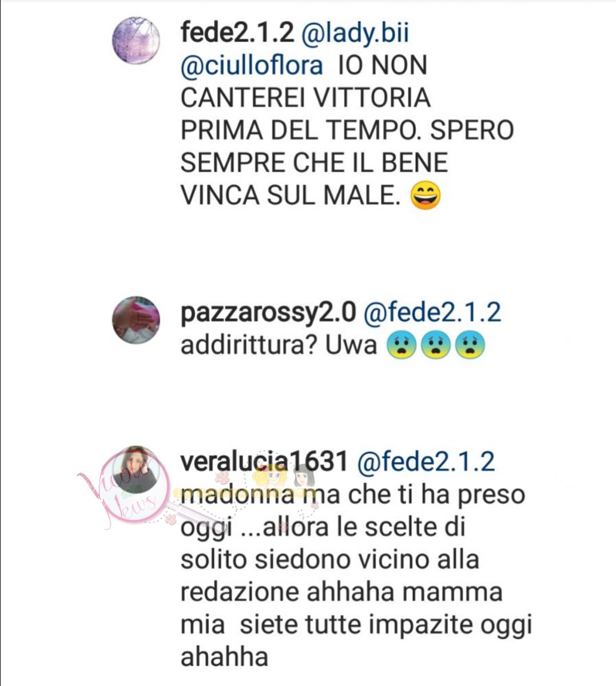Open pazzarossy2.0 profile avatar
The height and width of the screenshot is (686, 616).
click(136, 320)
